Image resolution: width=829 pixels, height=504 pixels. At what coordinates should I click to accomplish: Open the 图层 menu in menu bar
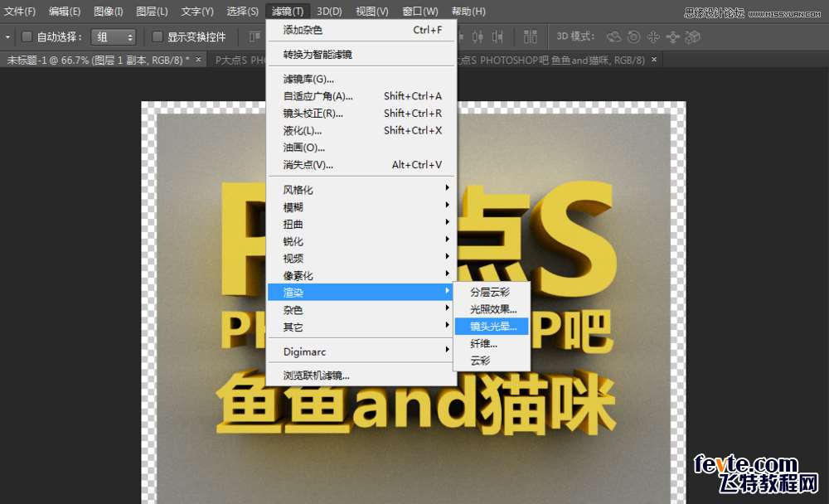151,12
